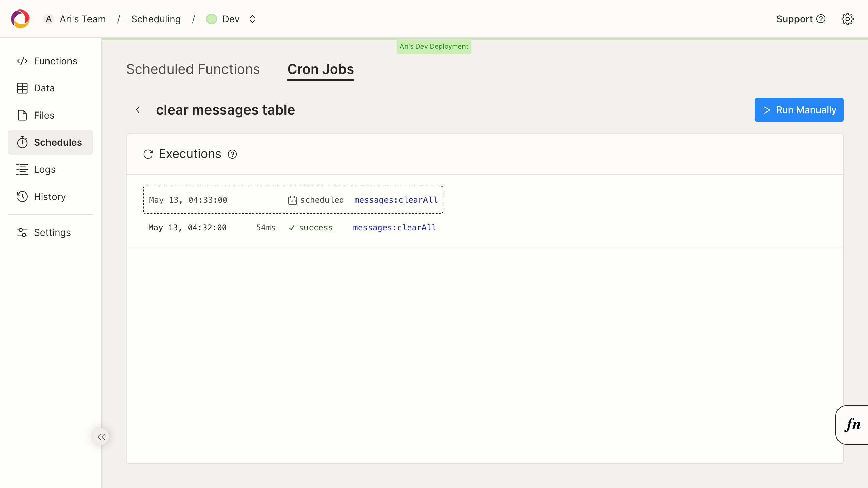Switch to Scheduled Functions tab

point(193,68)
